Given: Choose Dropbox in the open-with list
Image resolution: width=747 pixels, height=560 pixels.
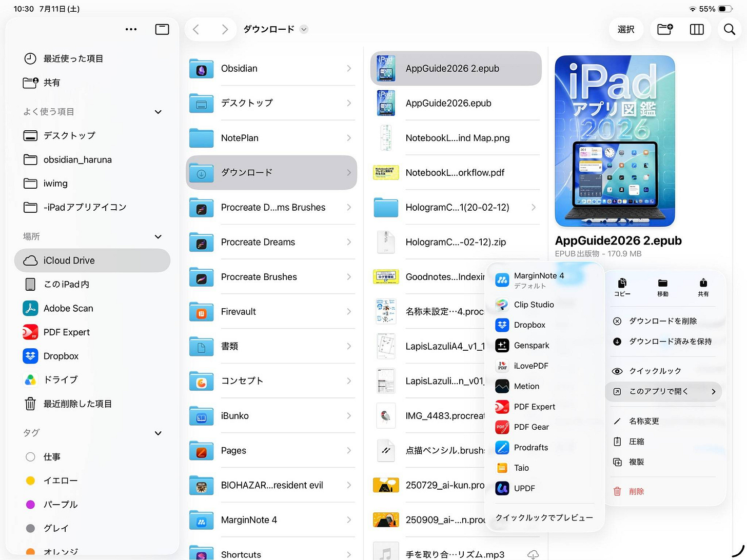Looking at the screenshot, I should 544,325.
